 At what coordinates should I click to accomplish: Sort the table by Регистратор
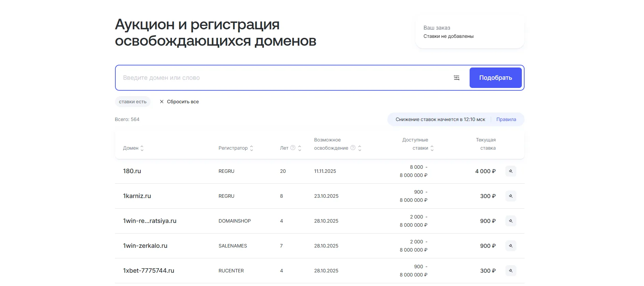[x=252, y=148]
